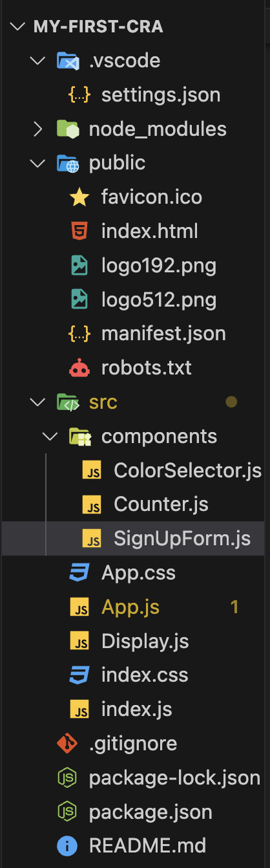The width and height of the screenshot is (270, 868).
Task: Click the robot icon beside robots.txt
Action: click(x=79, y=368)
